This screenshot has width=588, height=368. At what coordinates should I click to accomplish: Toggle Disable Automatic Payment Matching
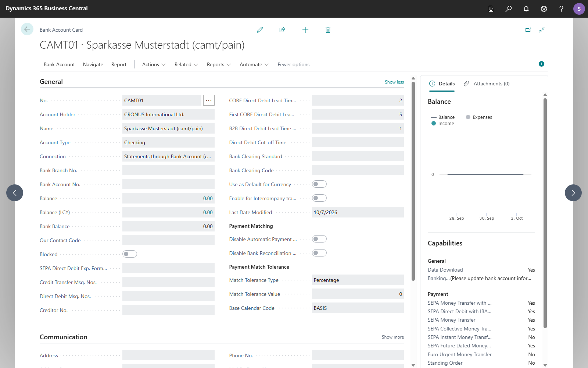point(319,239)
